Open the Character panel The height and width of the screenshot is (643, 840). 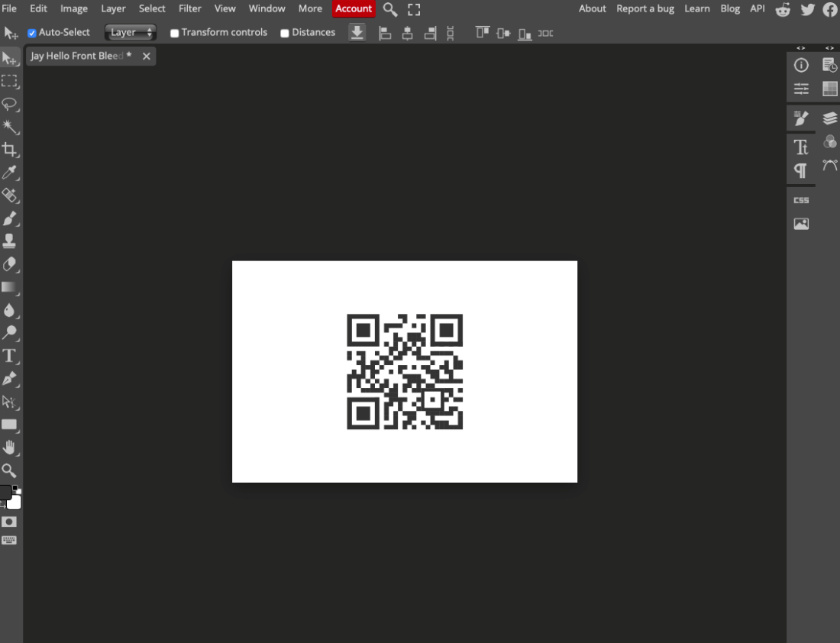click(801, 147)
